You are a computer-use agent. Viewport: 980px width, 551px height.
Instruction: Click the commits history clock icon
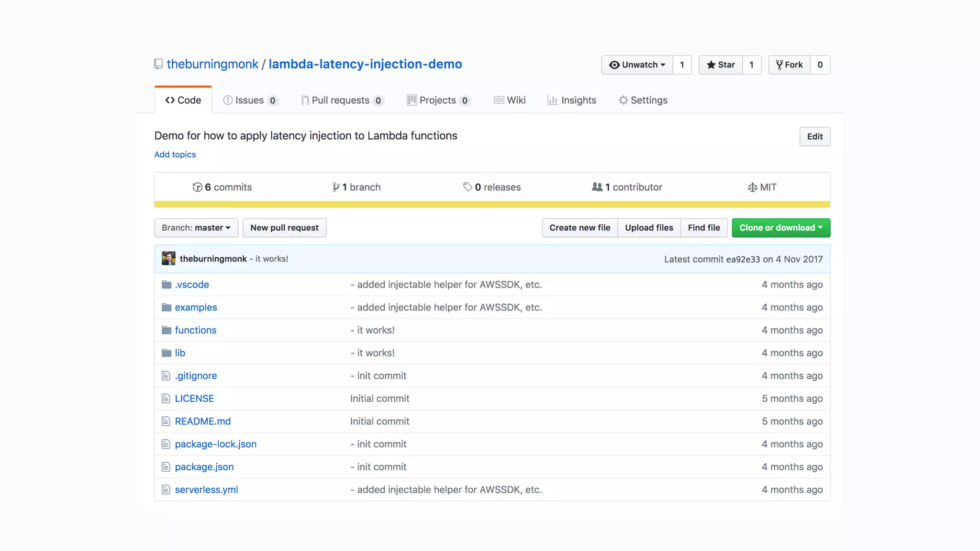click(197, 187)
